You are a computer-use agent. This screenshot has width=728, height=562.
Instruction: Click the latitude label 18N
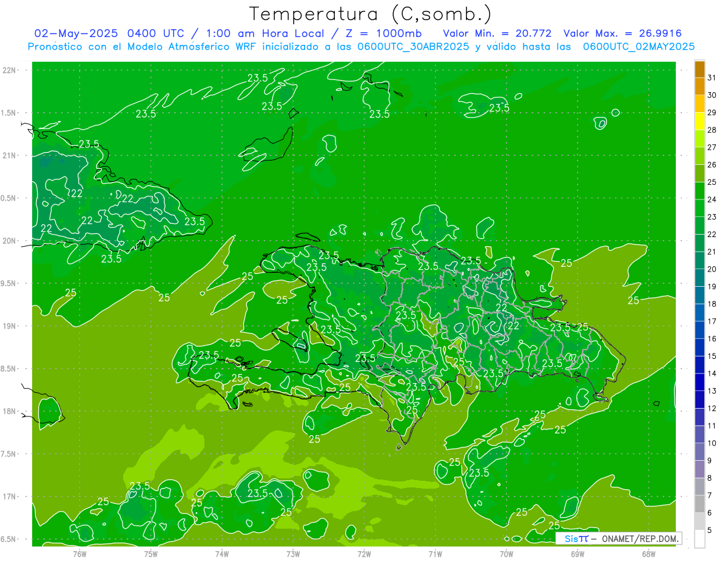9,411
